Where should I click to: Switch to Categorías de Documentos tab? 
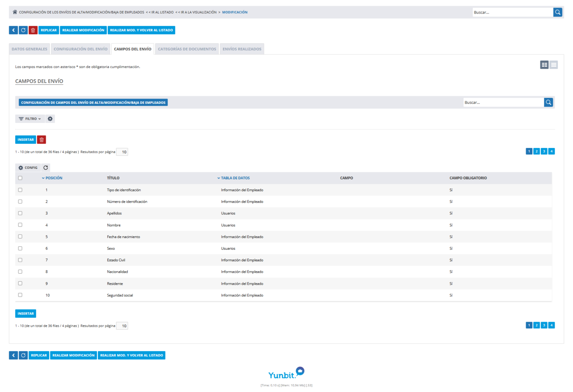(187, 49)
